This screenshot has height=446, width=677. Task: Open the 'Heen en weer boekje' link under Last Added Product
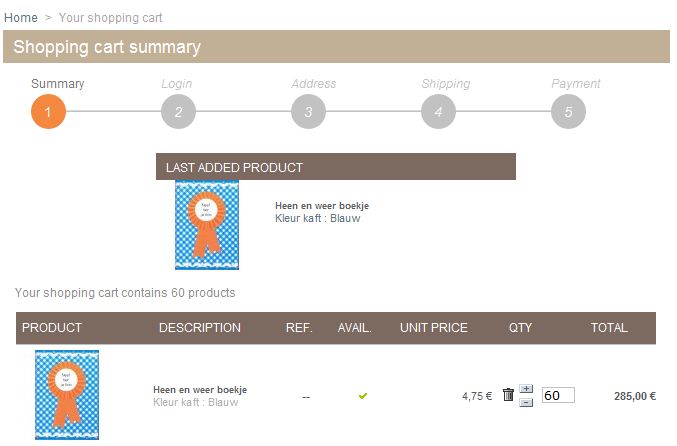click(322, 206)
